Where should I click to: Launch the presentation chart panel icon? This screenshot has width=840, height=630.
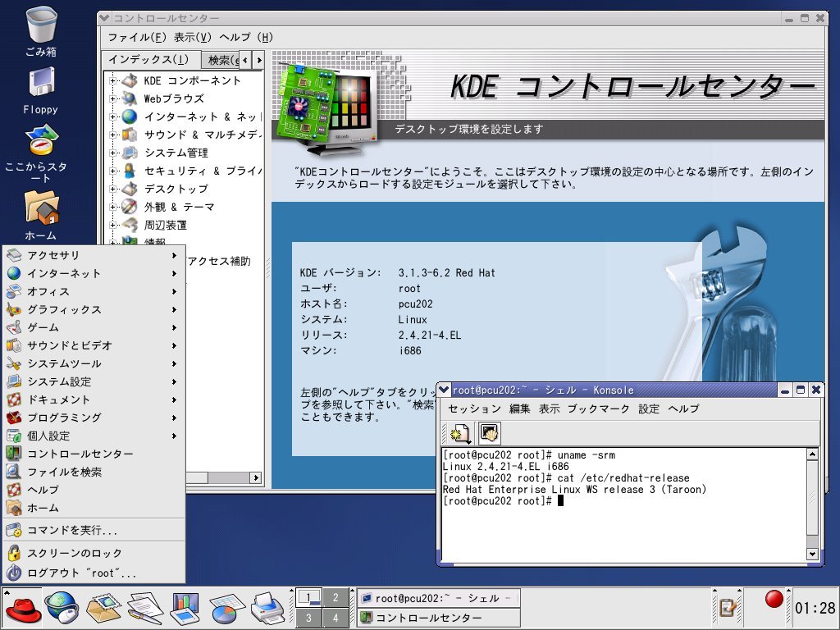click(x=185, y=608)
